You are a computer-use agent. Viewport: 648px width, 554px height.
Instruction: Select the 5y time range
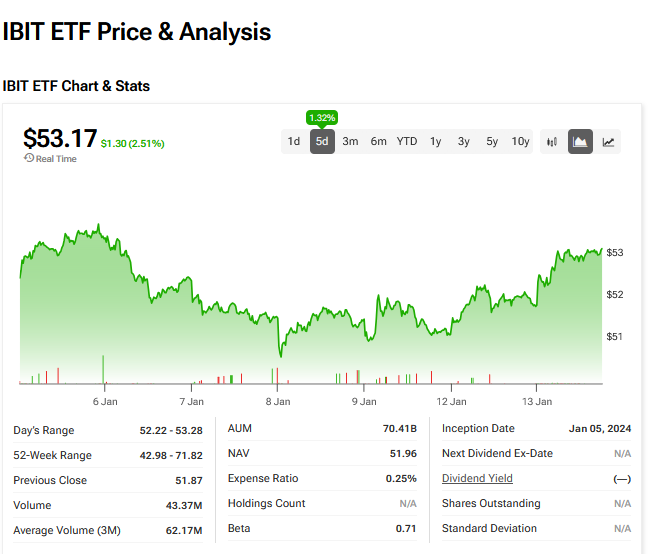[492, 142]
